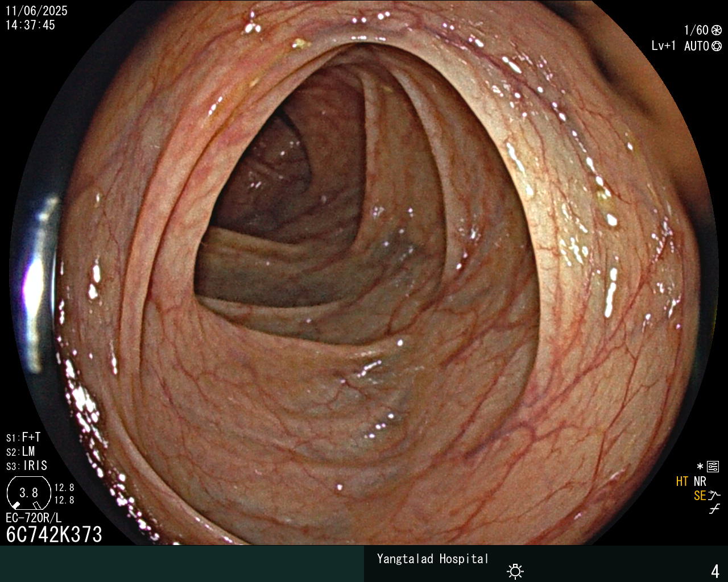Click the S1: F+T switch assignment
728x582 pixels.
pyautogui.click(x=23, y=438)
